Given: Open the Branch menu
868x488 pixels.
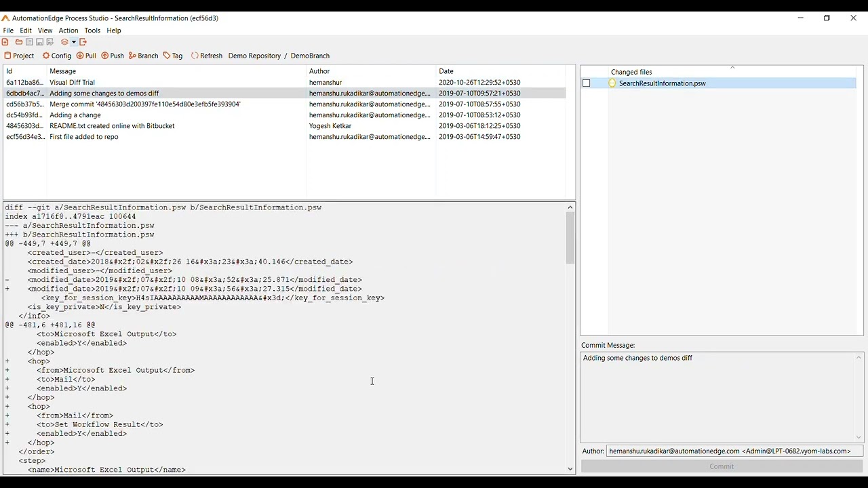Looking at the screenshot, I should click(143, 56).
